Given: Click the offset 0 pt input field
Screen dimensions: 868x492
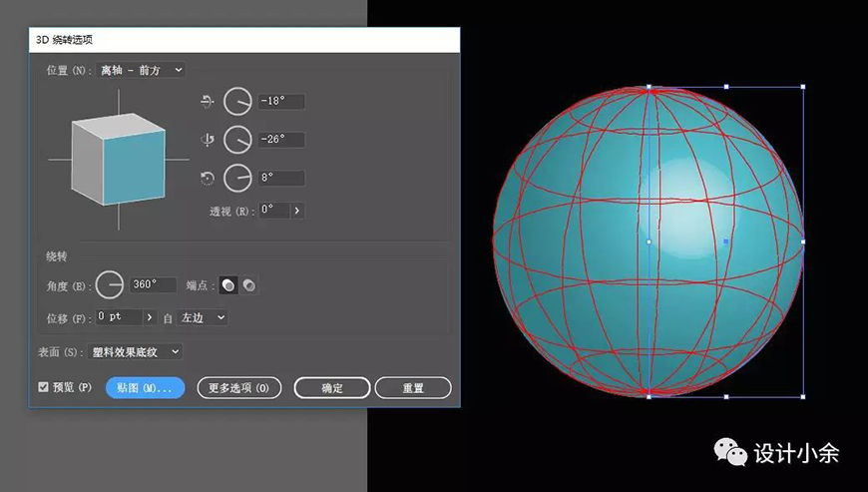Looking at the screenshot, I should (x=119, y=317).
